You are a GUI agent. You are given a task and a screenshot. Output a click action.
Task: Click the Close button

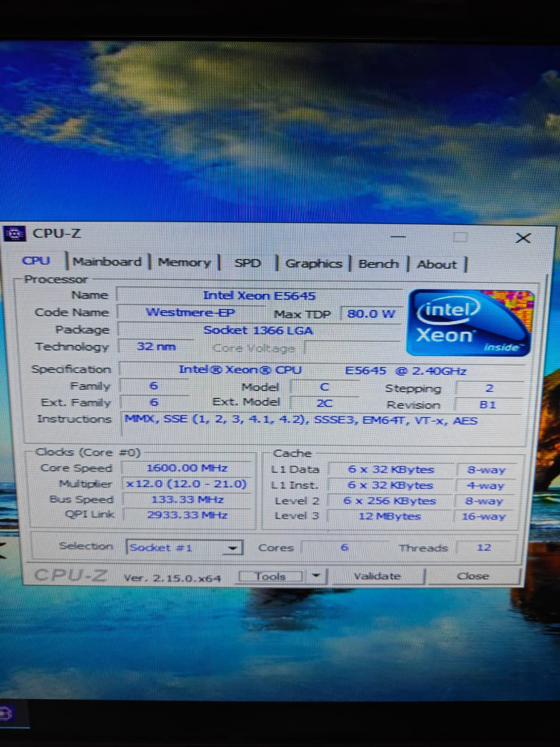click(473, 576)
